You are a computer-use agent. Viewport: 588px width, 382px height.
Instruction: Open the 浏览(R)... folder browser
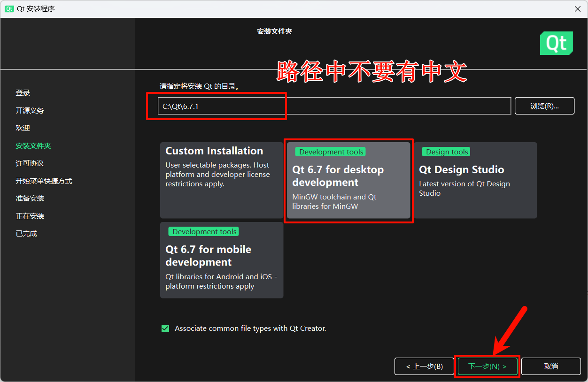pyautogui.click(x=544, y=106)
